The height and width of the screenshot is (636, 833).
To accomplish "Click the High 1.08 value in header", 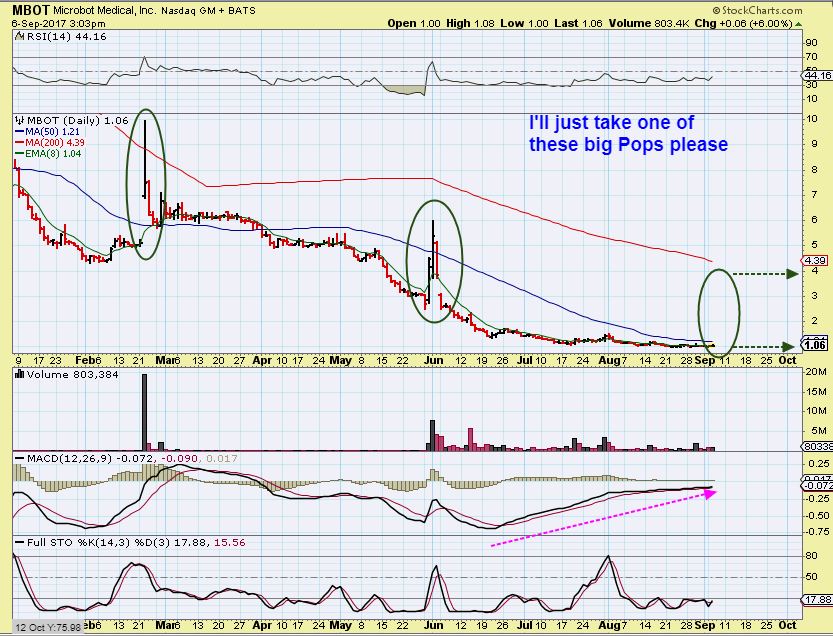I will (x=470, y=23).
